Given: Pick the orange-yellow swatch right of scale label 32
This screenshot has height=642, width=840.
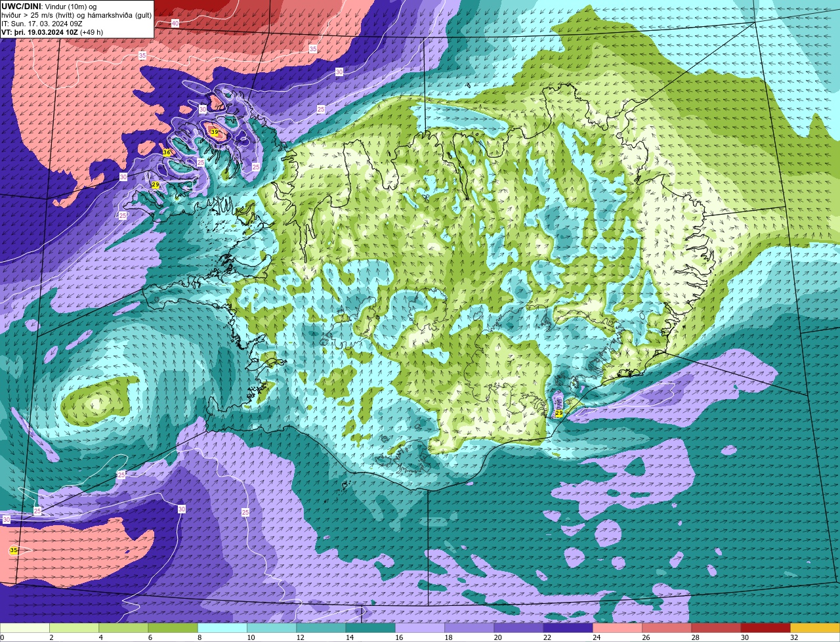Looking at the screenshot, I should point(815,628).
